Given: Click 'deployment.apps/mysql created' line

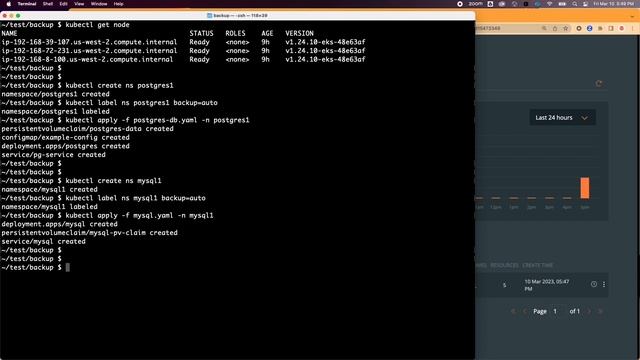Looking at the screenshot, I should point(60,224).
